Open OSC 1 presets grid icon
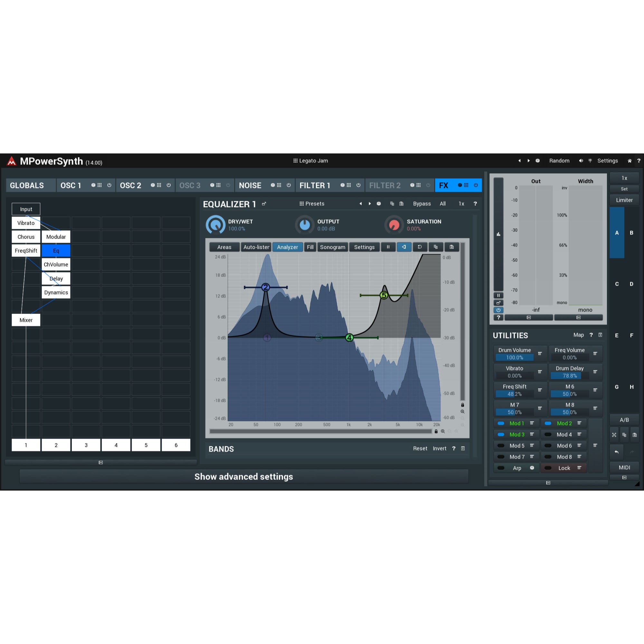This screenshot has width=644, height=644. (x=99, y=185)
